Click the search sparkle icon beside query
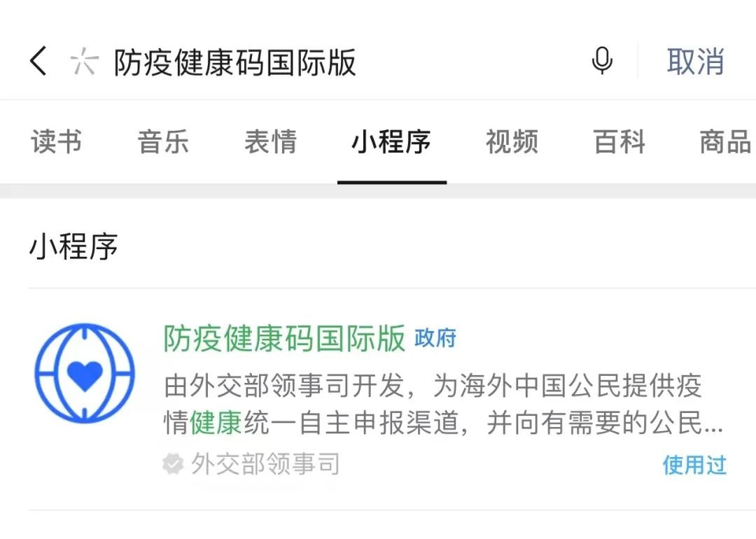The width and height of the screenshot is (756, 539). [x=85, y=62]
